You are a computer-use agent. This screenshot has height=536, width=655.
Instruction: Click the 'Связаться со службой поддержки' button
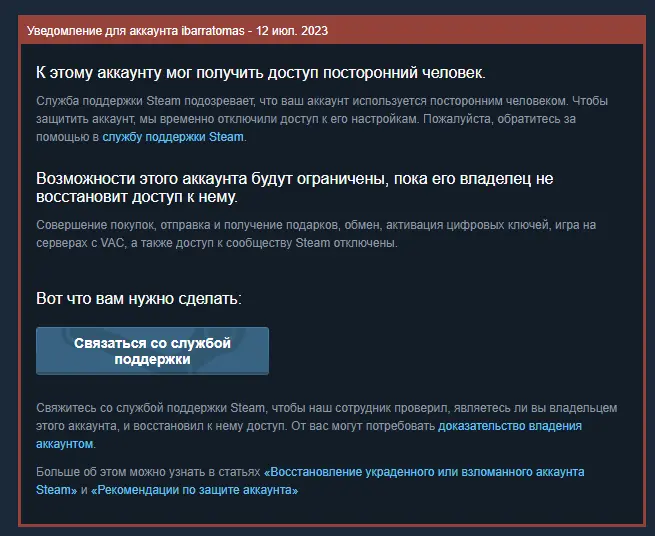pos(152,351)
